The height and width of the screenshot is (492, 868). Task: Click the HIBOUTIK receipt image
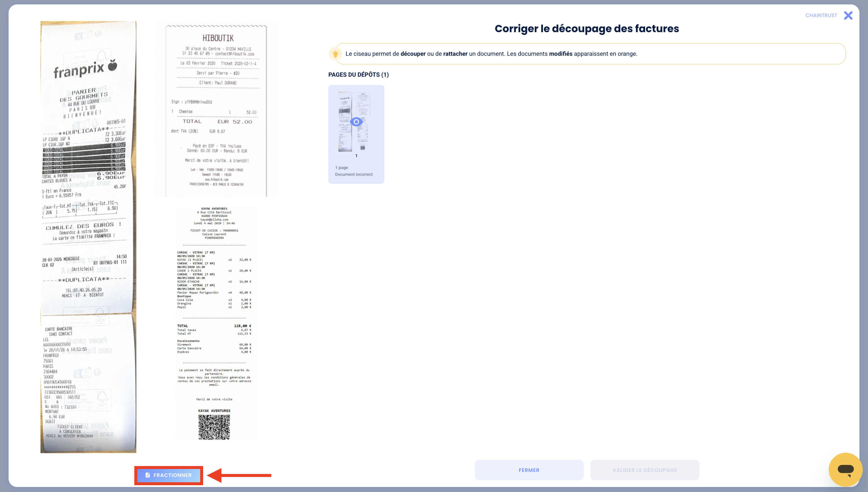[216, 110]
